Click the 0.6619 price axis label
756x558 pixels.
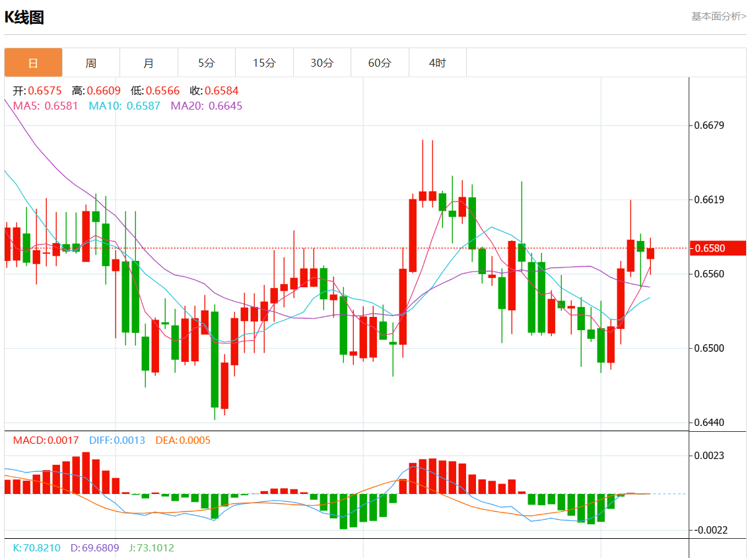pyautogui.click(x=709, y=199)
